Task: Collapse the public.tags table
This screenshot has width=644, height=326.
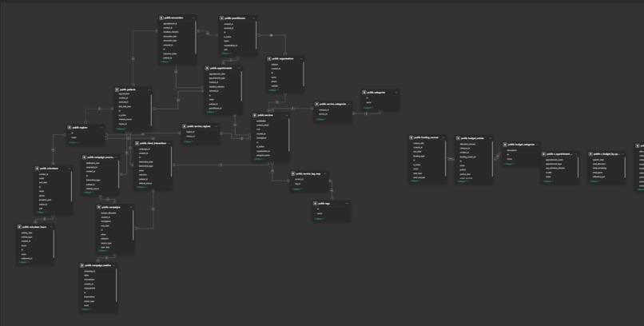Action: [x=320, y=218]
